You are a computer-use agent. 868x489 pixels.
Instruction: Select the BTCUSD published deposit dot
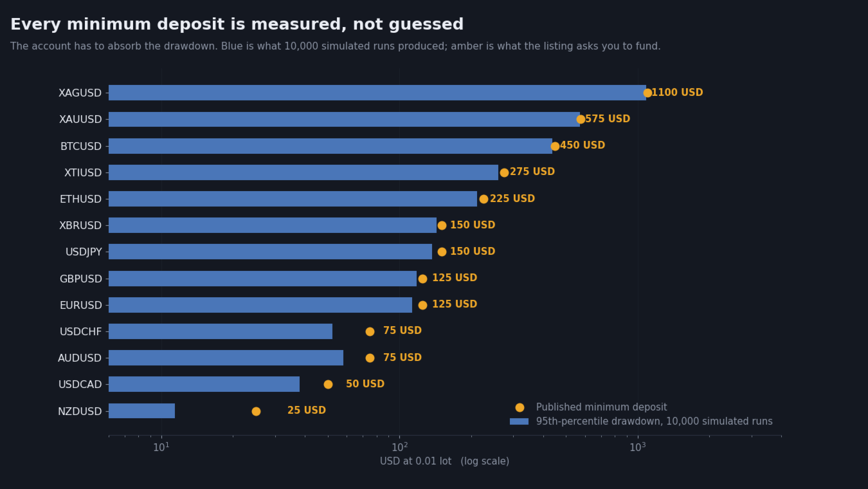point(555,146)
